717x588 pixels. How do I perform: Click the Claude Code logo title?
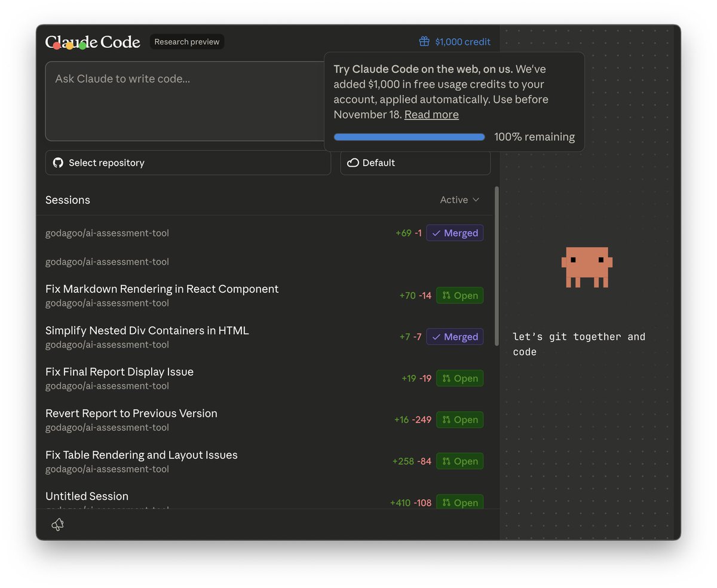coord(93,42)
